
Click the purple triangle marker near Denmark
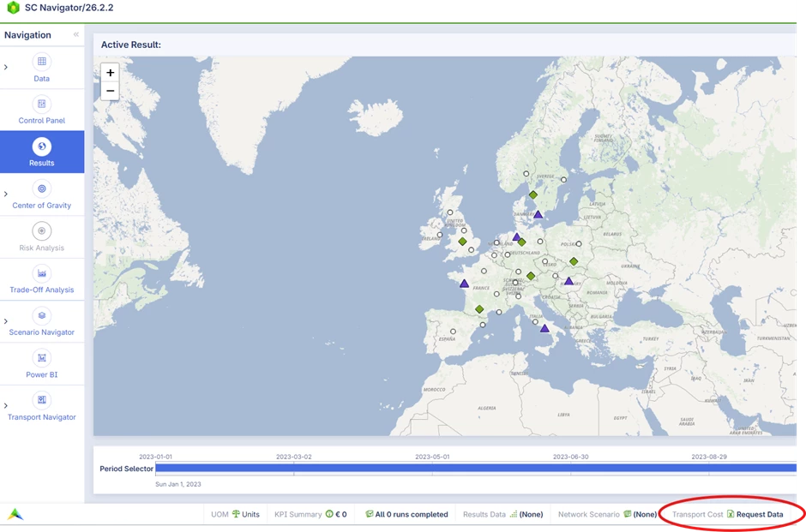point(538,215)
